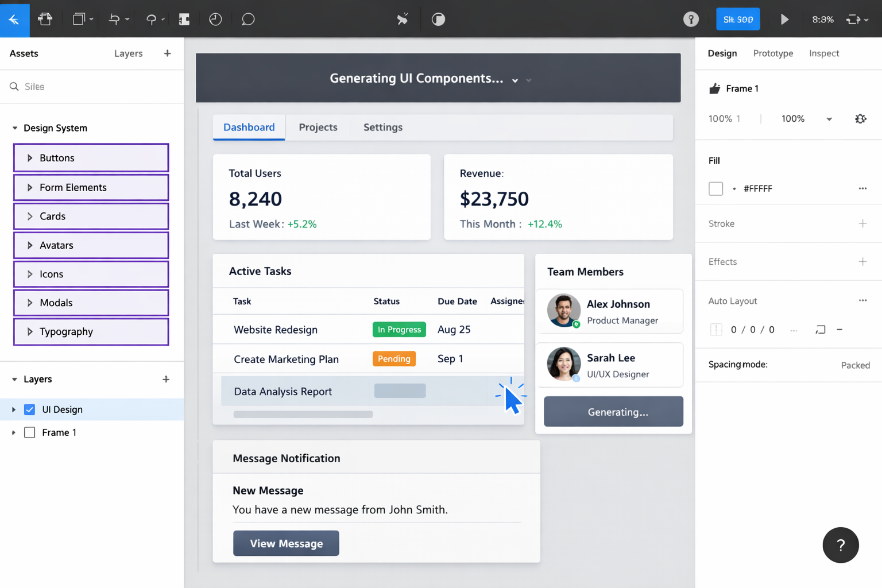882x588 pixels.
Task: Open settings gear in Design panel
Action: [x=860, y=119]
